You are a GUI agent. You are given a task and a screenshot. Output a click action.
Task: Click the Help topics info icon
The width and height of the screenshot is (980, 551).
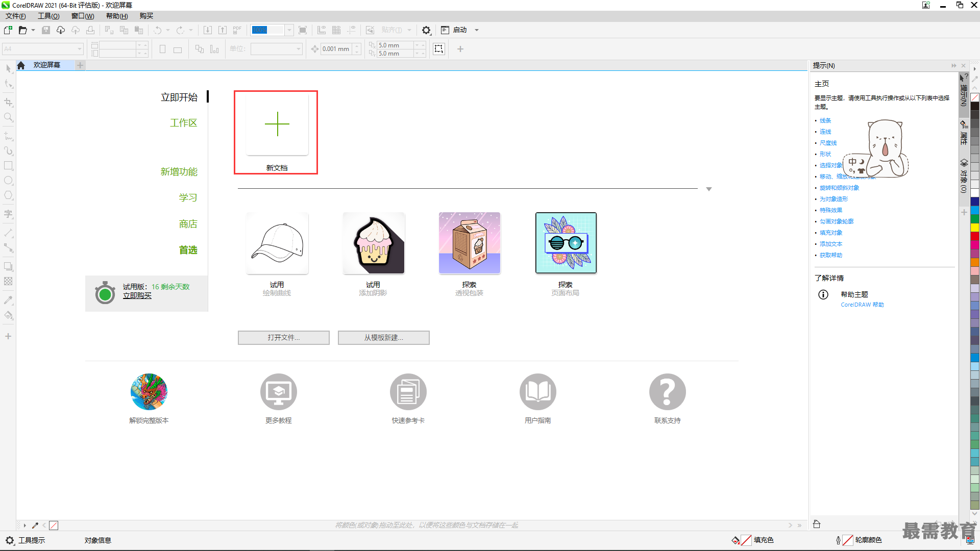(823, 294)
